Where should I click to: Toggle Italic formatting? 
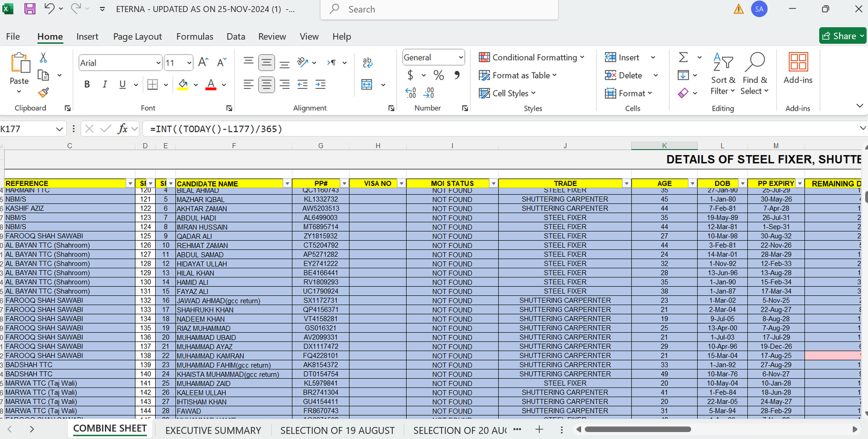[105, 85]
